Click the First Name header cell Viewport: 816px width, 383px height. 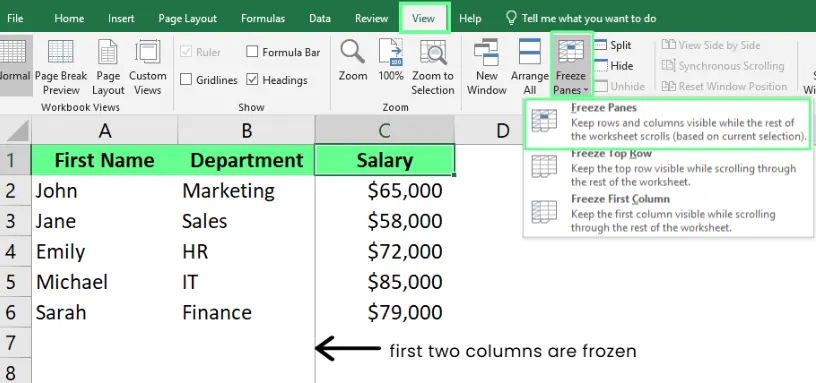coord(105,160)
